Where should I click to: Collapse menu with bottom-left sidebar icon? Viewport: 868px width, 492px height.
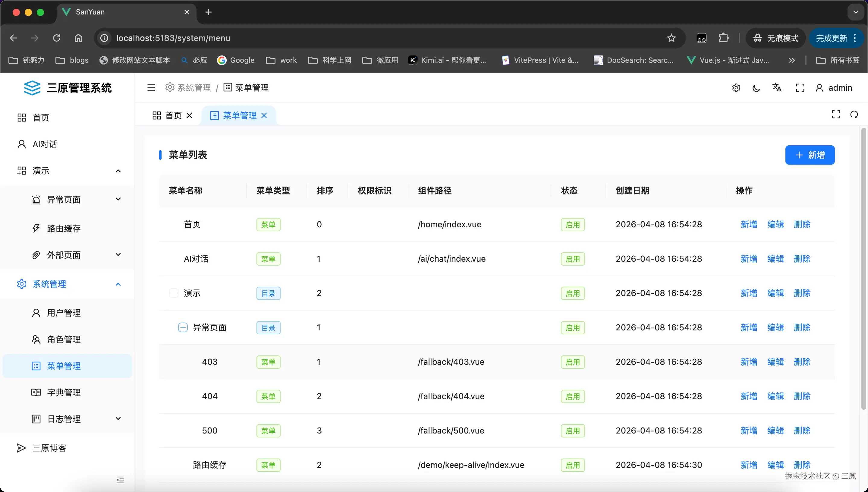pyautogui.click(x=120, y=480)
